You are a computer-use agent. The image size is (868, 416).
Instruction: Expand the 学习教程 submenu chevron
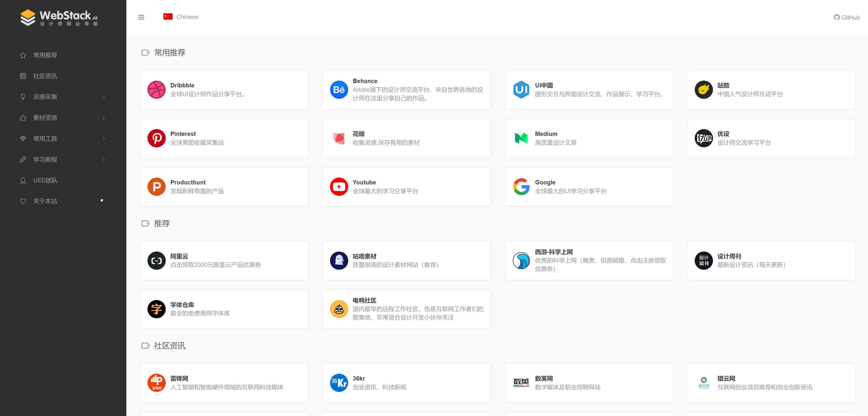(104, 160)
